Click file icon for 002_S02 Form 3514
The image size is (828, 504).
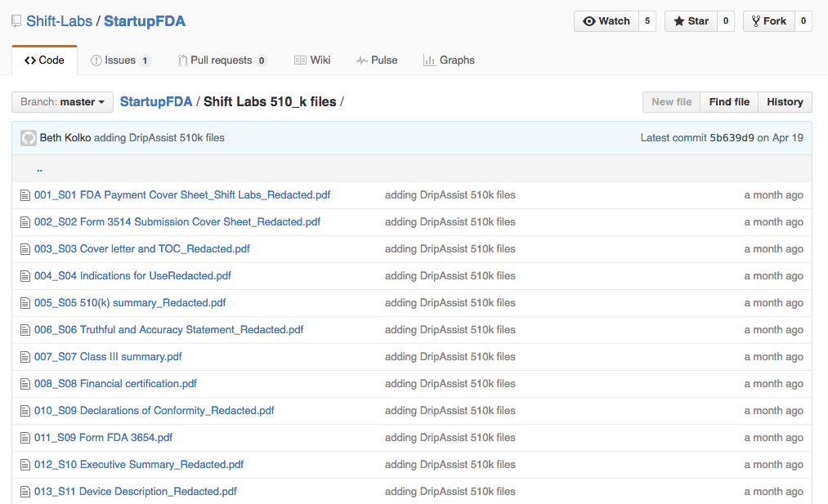coord(25,222)
